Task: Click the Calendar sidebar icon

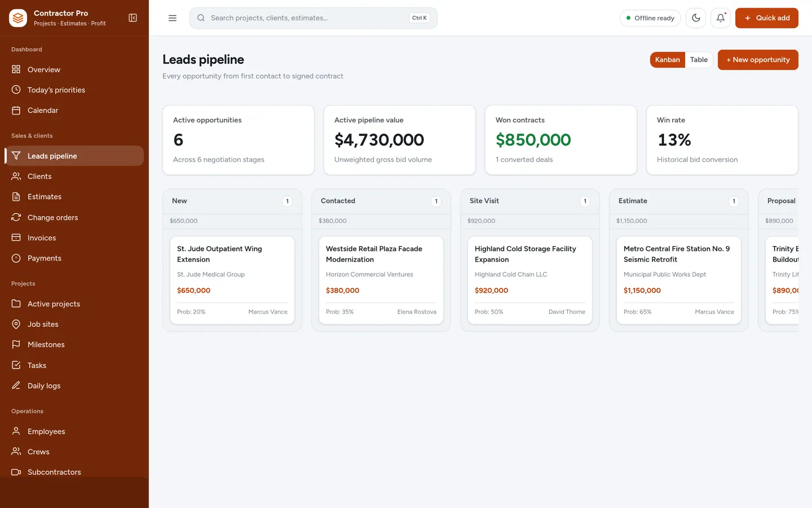Action: click(x=16, y=110)
